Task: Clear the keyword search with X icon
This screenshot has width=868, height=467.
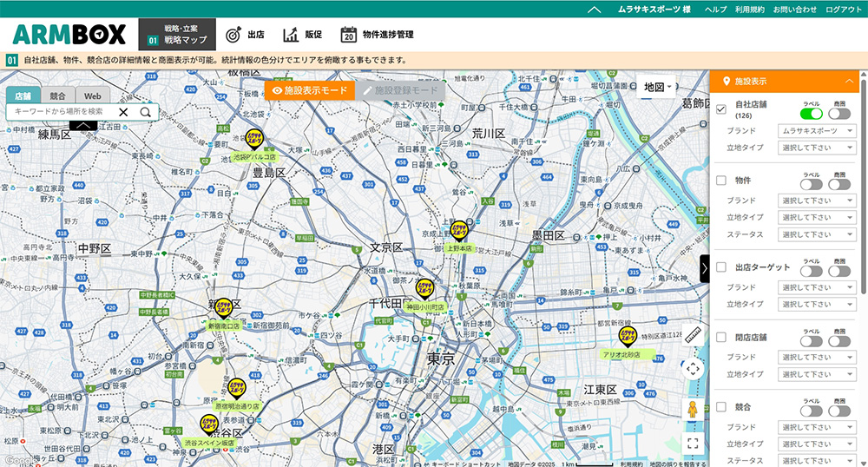Action: click(123, 112)
